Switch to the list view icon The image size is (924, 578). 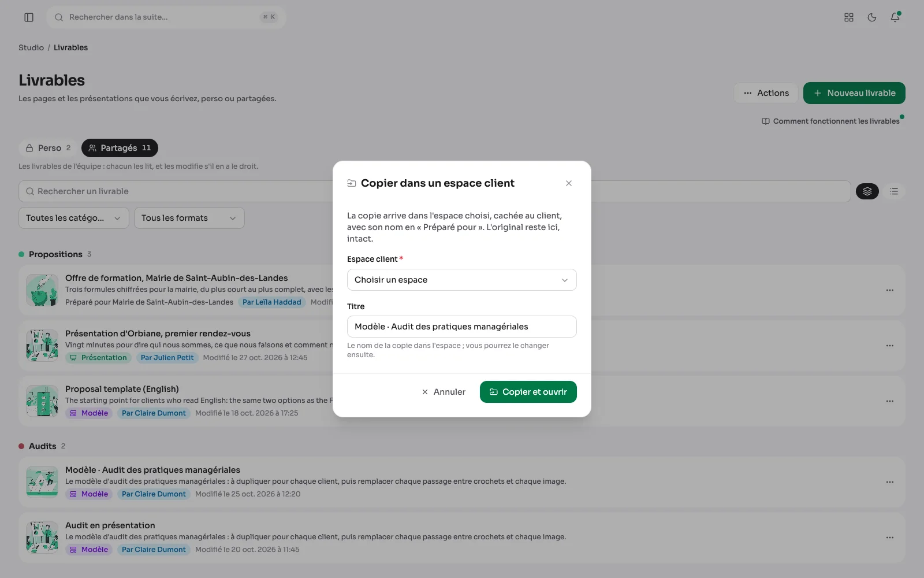pyautogui.click(x=894, y=191)
